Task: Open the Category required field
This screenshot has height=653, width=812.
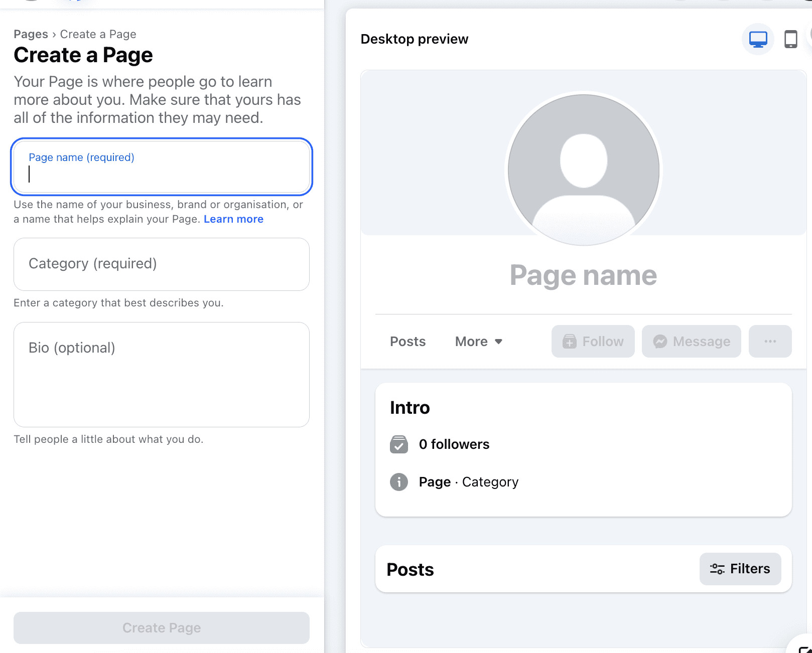Action: pos(162,264)
